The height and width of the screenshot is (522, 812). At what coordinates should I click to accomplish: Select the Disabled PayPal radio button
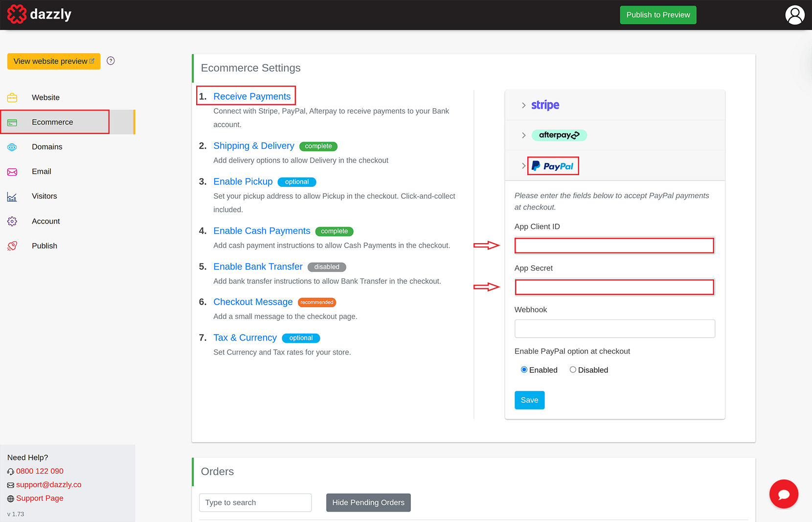tap(573, 370)
